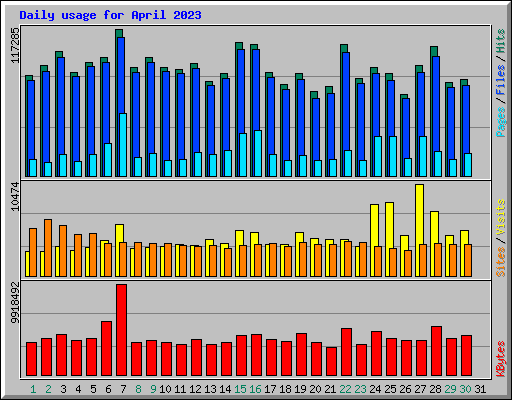512x400 pixels.
Task: Select day 22 on the x-axis
Action: (x=345, y=389)
